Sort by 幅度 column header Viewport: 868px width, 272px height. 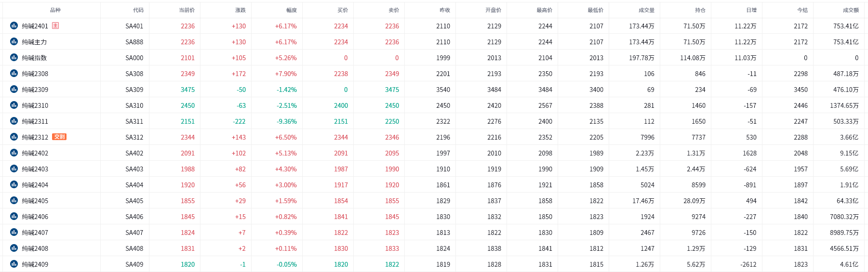[292, 10]
